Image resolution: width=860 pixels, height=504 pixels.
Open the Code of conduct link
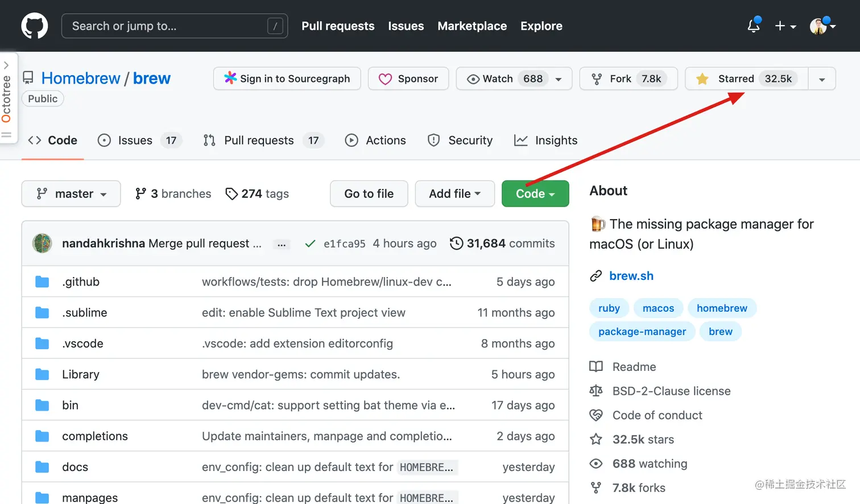click(x=658, y=415)
